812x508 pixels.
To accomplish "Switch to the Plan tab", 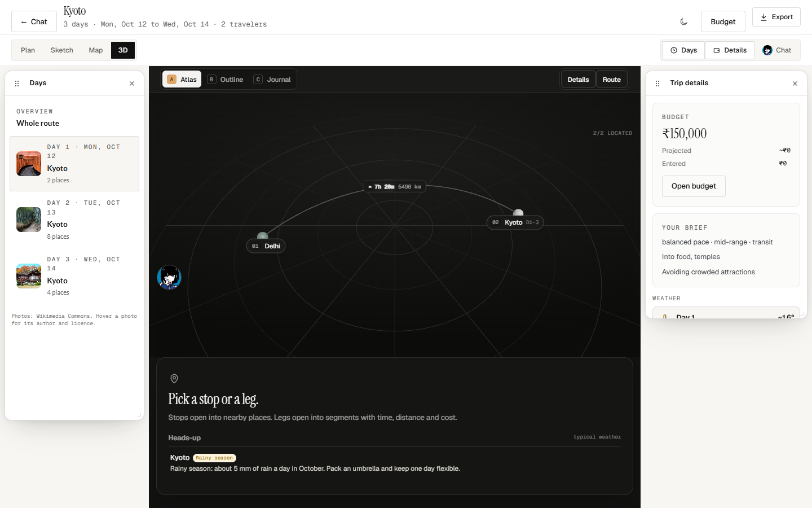I will pyautogui.click(x=28, y=50).
